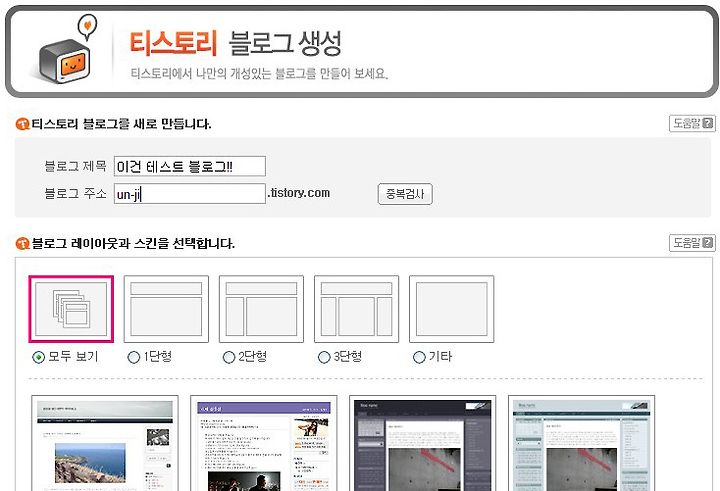
Task: Open 도움말 next to blog creation heading
Action: (x=692, y=123)
